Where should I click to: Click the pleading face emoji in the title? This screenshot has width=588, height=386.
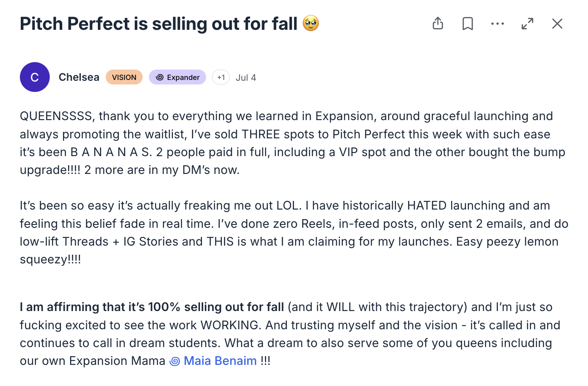point(311,23)
